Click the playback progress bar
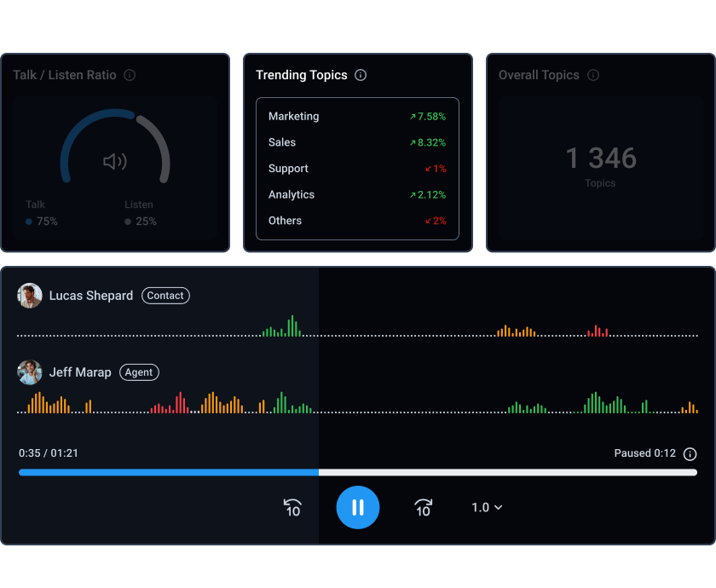Viewport: 716px width, 588px height. (x=358, y=472)
